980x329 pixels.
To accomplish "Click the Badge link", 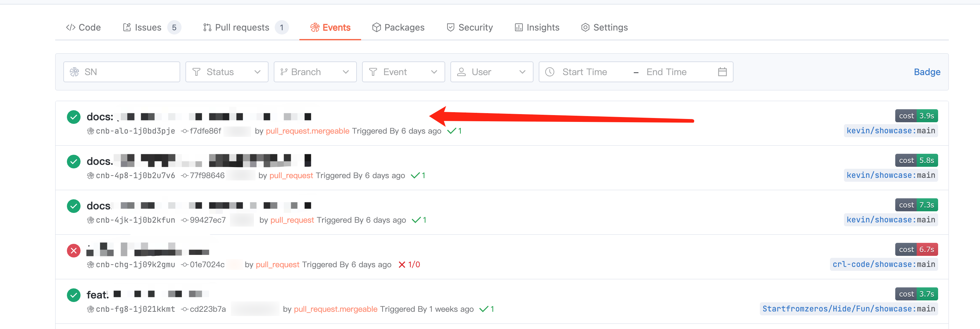I will click(x=927, y=72).
